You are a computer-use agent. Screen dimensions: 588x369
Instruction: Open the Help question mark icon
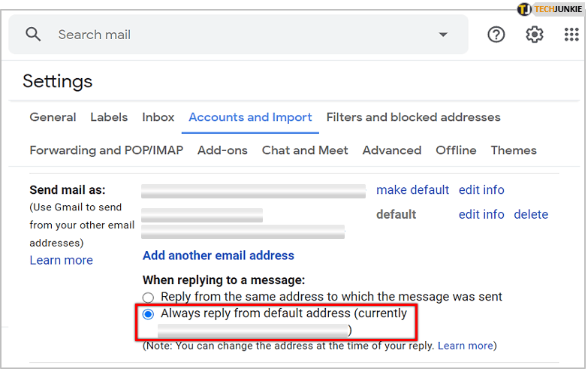point(496,35)
